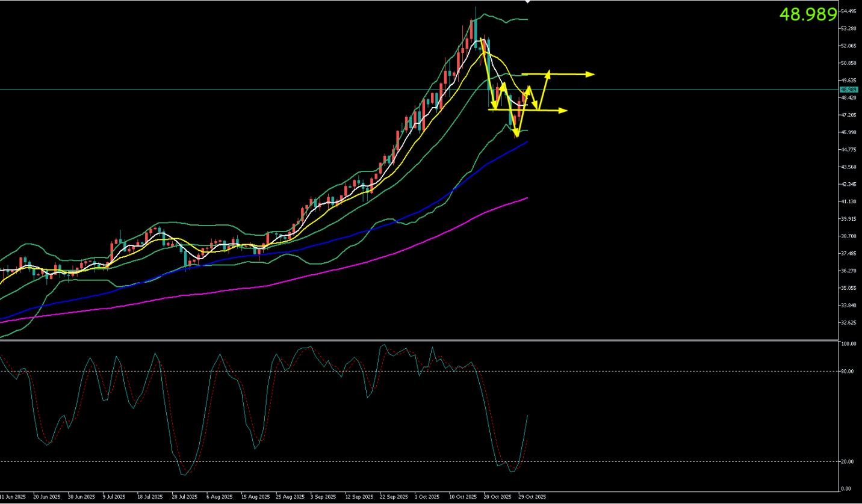The image size is (862, 504).
Task: Click the tip of the yellow arrow pointing to the lowest candle
Action: pos(516,137)
